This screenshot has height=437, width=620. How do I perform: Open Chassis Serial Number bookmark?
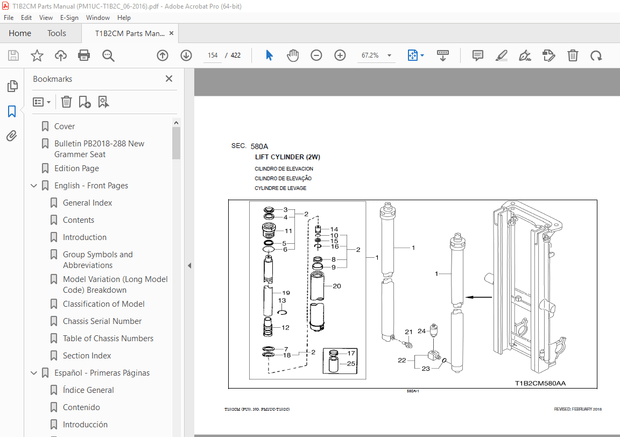(x=102, y=321)
